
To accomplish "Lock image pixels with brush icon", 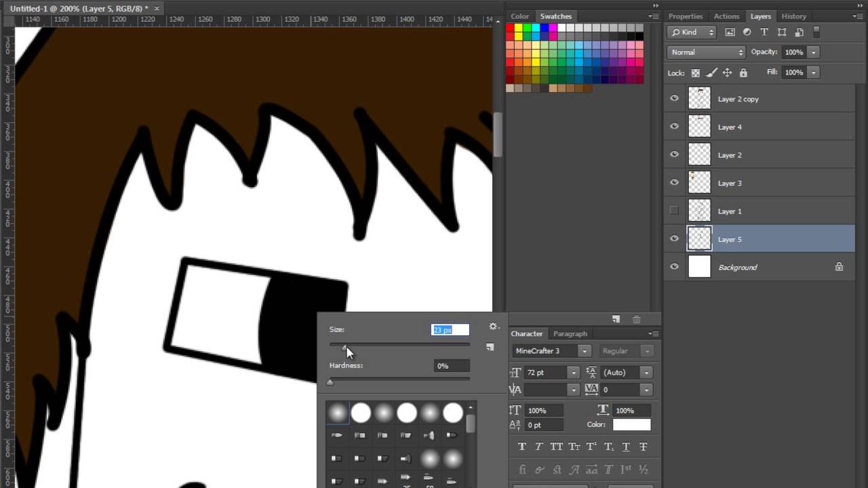I will (x=711, y=73).
